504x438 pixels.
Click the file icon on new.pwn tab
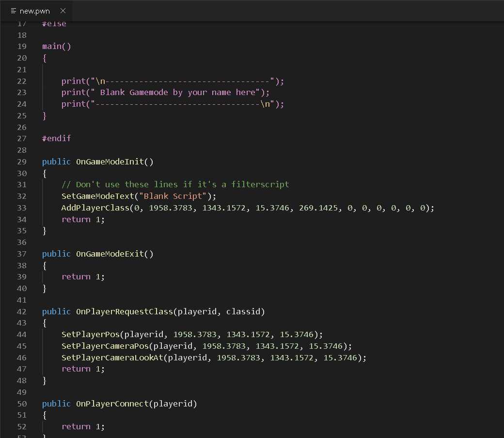13,11
